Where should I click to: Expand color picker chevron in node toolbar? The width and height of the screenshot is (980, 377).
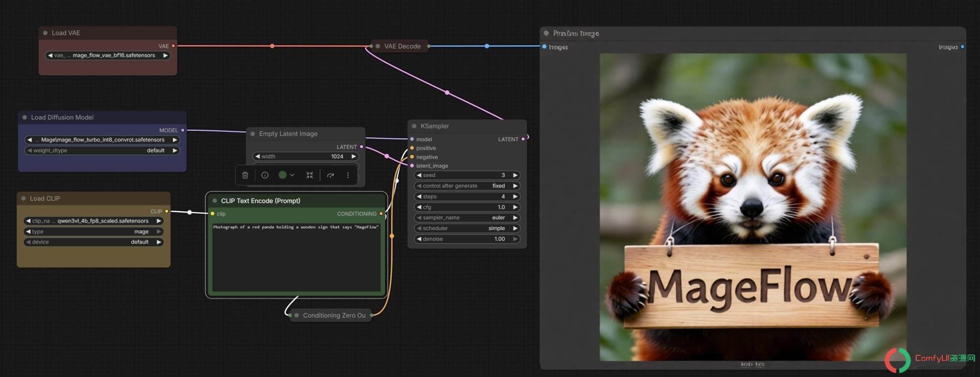point(292,175)
